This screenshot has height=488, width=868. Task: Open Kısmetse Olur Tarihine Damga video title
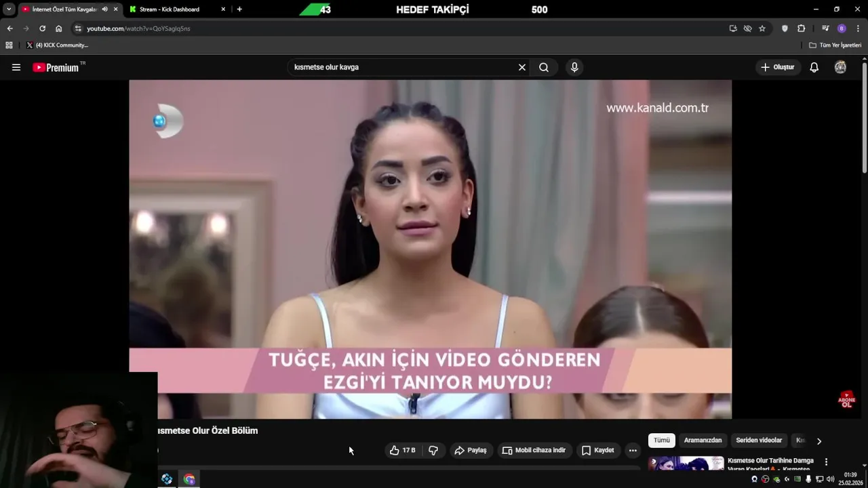click(x=770, y=464)
